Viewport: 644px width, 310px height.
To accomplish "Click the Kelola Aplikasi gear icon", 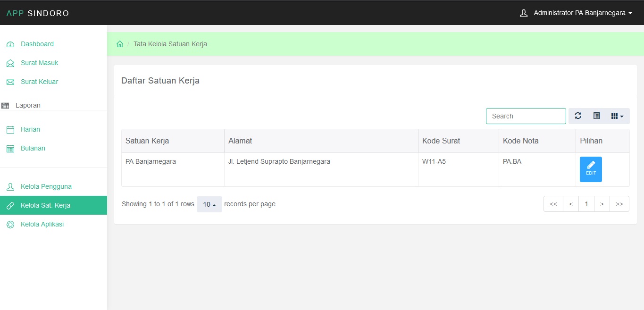I will coord(10,225).
